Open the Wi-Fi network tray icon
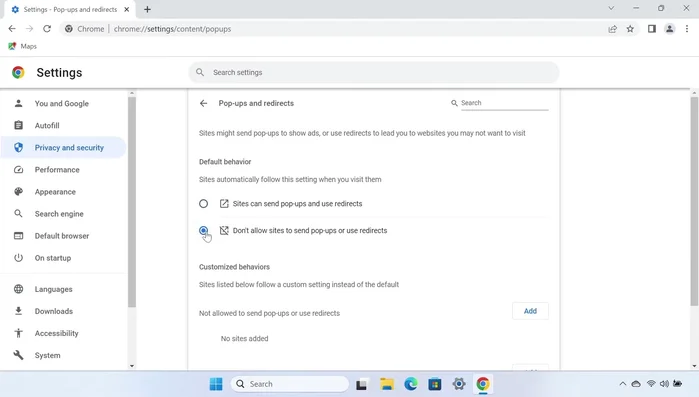699x397 pixels. 651,384
